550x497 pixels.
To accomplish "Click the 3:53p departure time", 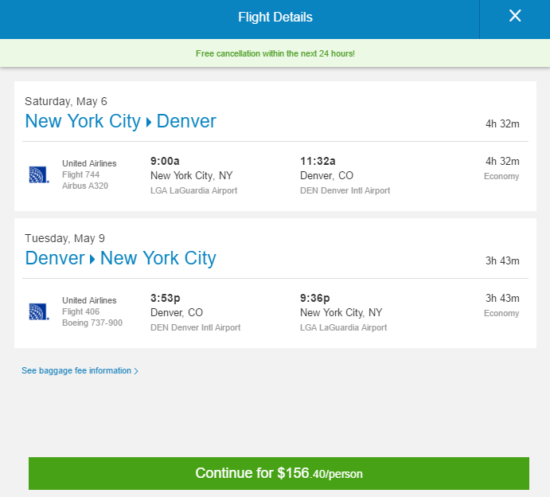I will pyautogui.click(x=165, y=298).
